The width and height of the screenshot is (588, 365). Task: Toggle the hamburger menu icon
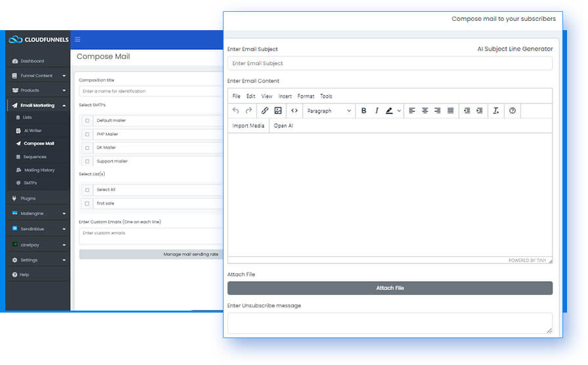(x=77, y=39)
